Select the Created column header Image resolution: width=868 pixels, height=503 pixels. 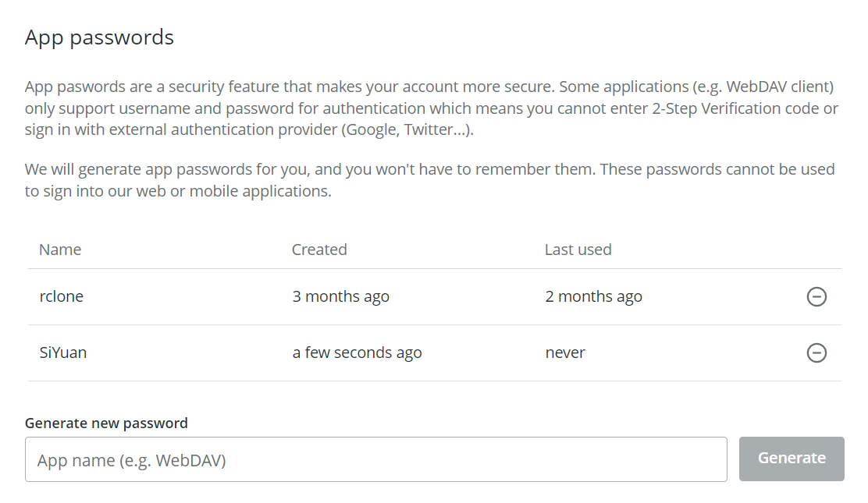coord(319,249)
